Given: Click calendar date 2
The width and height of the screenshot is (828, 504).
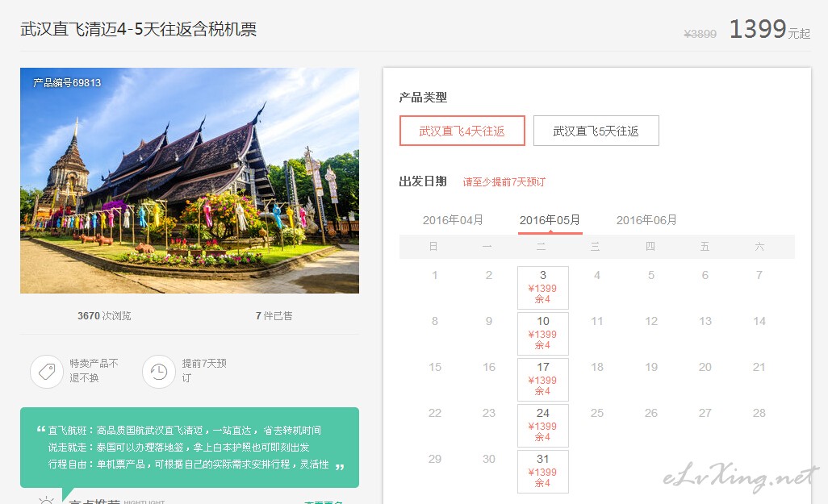Looking at the screenshot, I should (489, 275).
